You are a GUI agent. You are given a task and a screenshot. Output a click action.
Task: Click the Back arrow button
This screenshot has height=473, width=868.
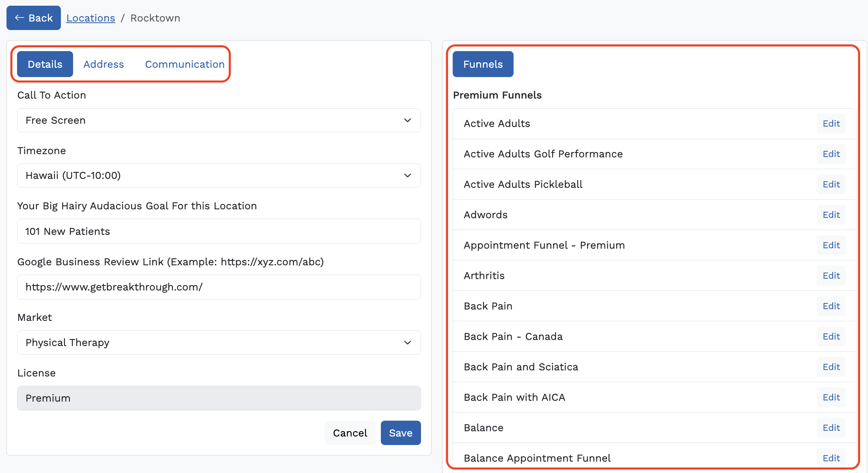[x=34, y=18]
